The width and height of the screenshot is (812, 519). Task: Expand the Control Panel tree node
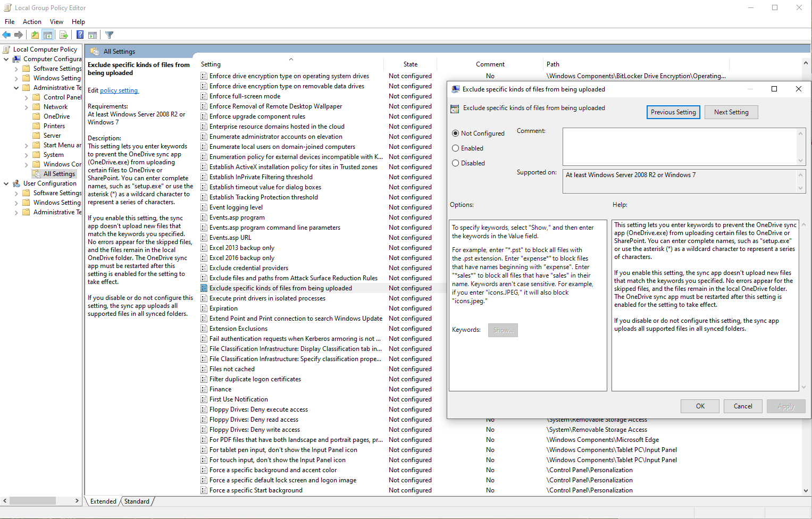[27, 98]
